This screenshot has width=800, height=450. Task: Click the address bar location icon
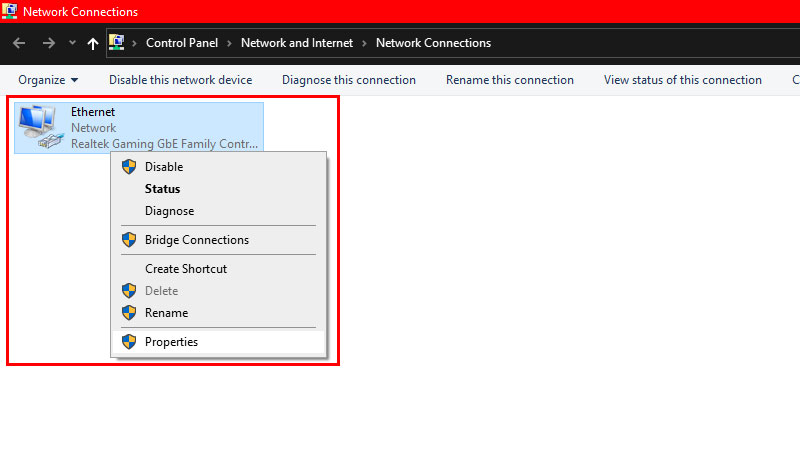pyautogui.click(x=117, y=43)
